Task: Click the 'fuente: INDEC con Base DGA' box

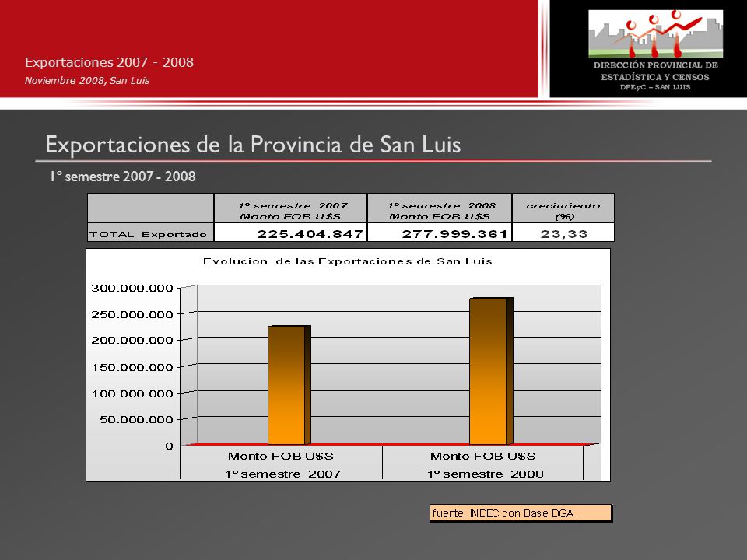Action: tap(521, 513)
